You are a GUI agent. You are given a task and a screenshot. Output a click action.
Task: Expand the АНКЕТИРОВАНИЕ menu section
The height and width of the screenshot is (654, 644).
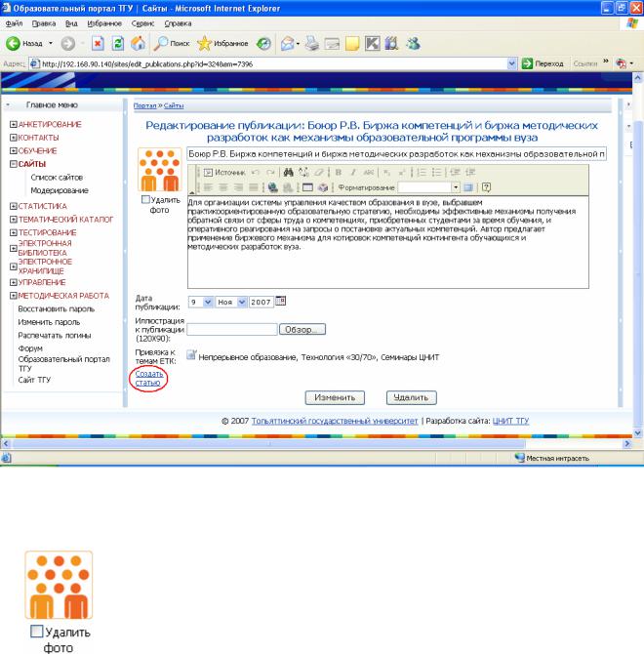pyautogui.click(x=14, y=124)
